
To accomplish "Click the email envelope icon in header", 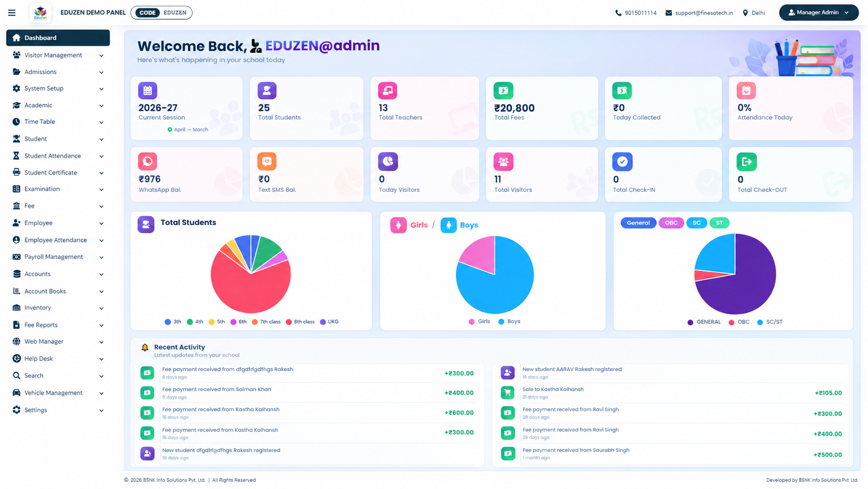I will pyautogui.click(x=669, y=13).
